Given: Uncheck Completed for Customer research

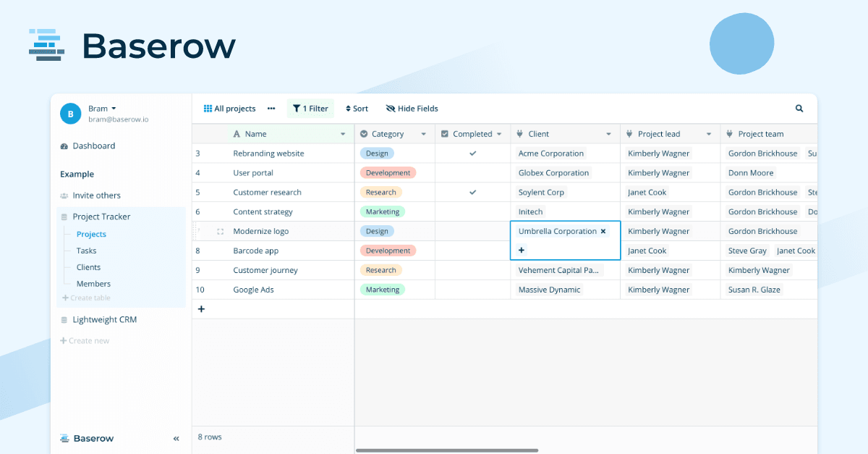Looking at the screenshot, I should pos(472,192).
